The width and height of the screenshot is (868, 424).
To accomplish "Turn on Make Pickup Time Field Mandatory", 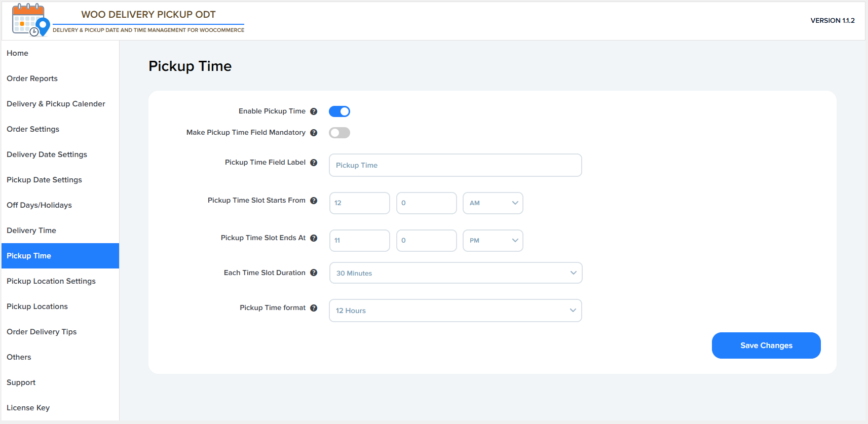I will (x=339, y=133).
